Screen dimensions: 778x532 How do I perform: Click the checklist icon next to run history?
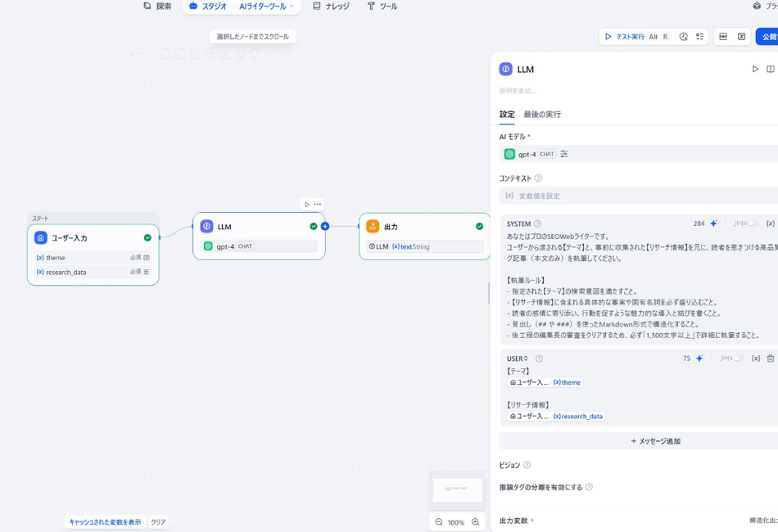pos(700,37)
